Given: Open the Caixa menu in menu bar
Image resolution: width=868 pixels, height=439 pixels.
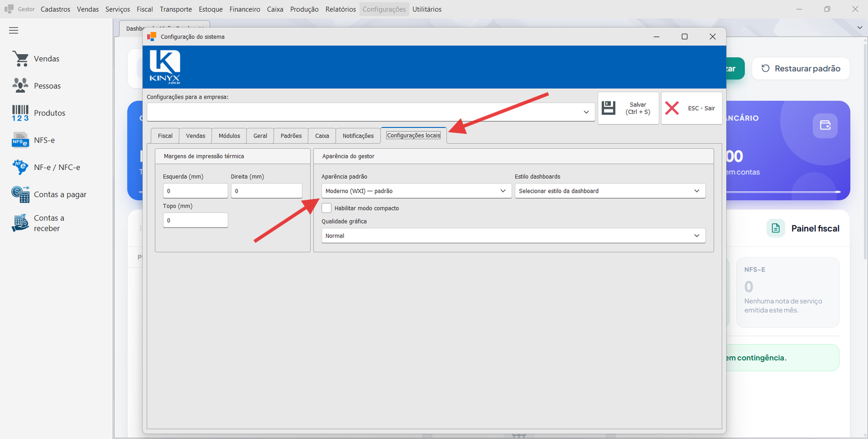Looking at the screenshot, I should point(275,9).
